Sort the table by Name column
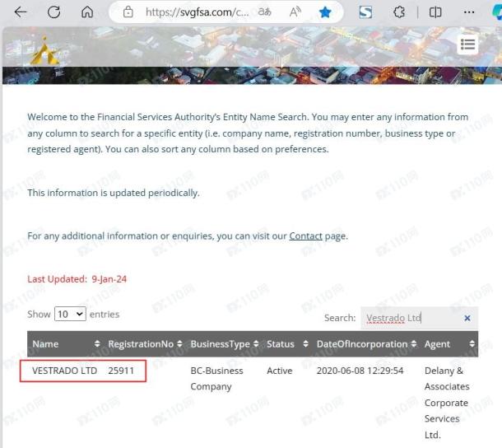Viewport: 502px width, 448px height. (66, 344)
